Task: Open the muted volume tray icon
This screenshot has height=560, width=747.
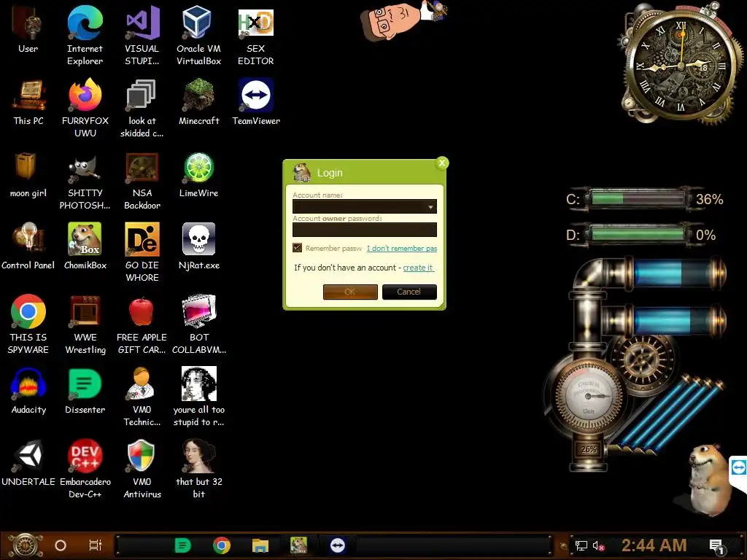Action: 598,545
